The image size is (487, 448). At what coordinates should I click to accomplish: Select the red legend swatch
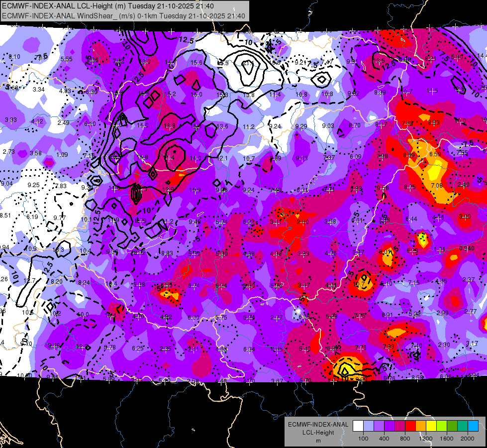(410, 426)
